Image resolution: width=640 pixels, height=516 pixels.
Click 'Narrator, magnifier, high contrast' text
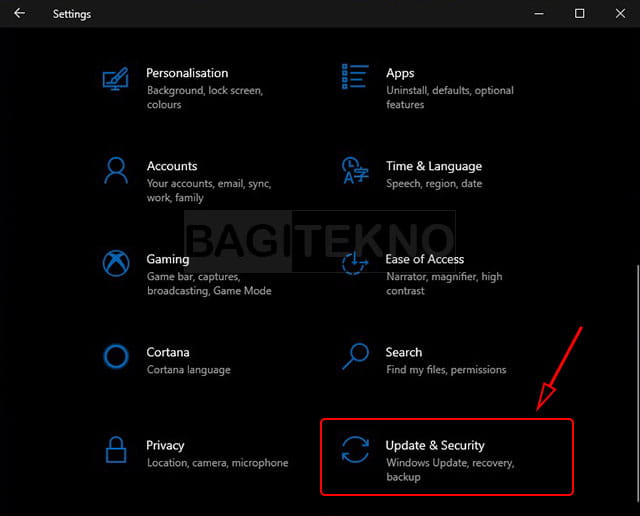444,284
